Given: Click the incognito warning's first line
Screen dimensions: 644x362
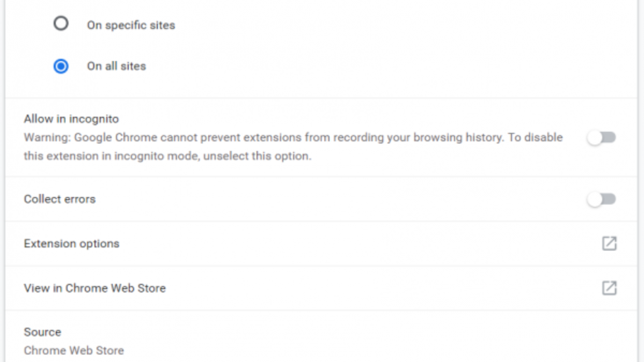Looking at the screenshot, I should [x=293, y=137].
